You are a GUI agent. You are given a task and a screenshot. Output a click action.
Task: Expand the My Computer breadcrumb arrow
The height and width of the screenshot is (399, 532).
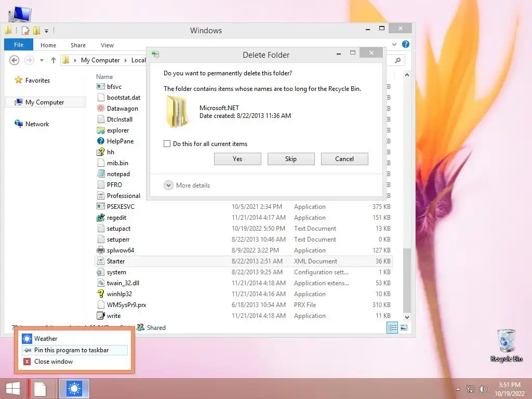coord(125,60)
